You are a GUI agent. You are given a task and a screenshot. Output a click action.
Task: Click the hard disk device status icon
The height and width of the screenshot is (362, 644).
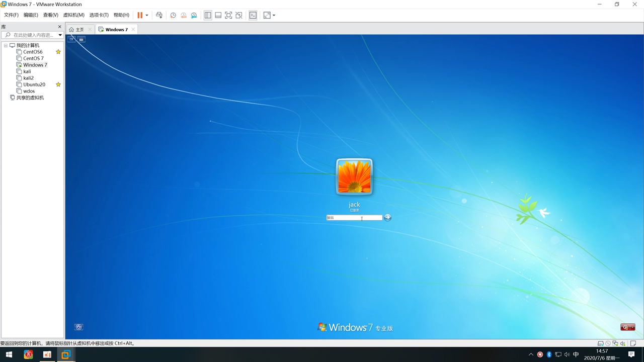point(600,343)
